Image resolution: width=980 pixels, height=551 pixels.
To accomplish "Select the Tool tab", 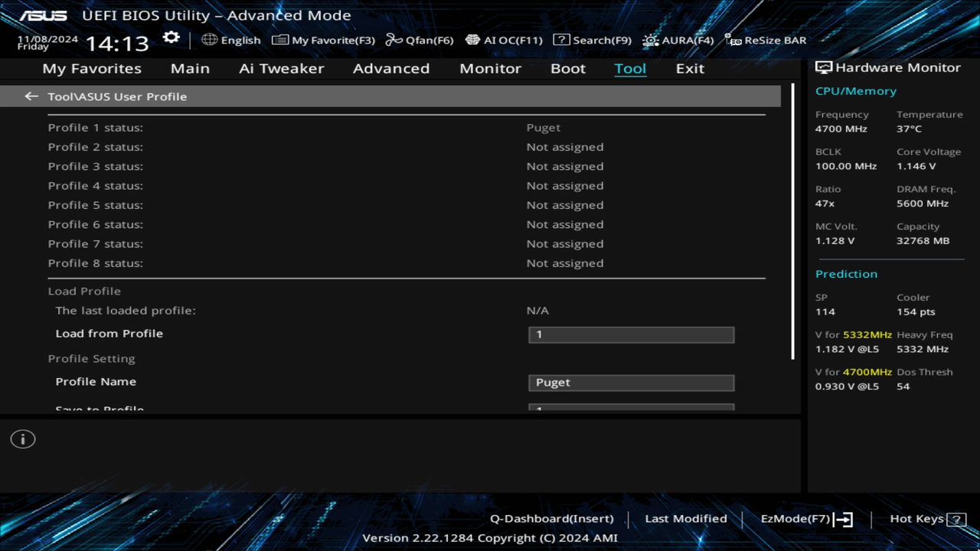I will coord(630,68).
